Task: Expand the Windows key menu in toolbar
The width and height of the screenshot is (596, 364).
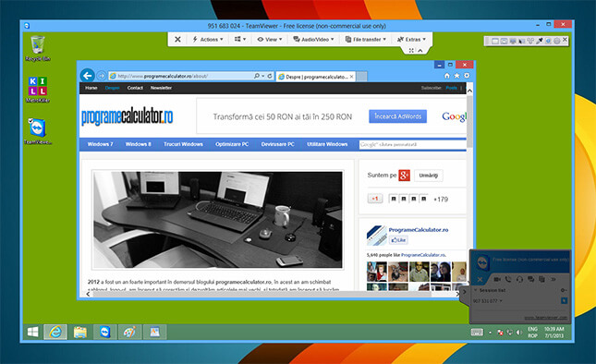Action: click(240, 39)
